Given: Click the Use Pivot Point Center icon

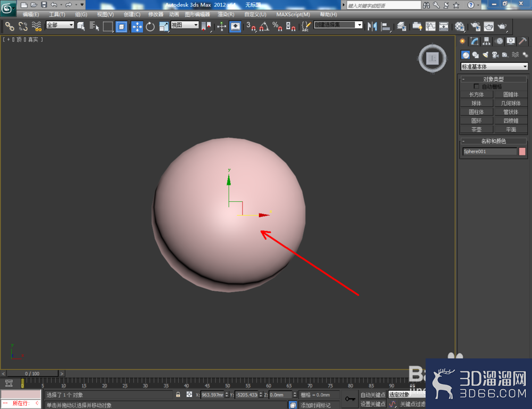Looking at the screenshot, I should pyautogui.click(x=206, y=26).
